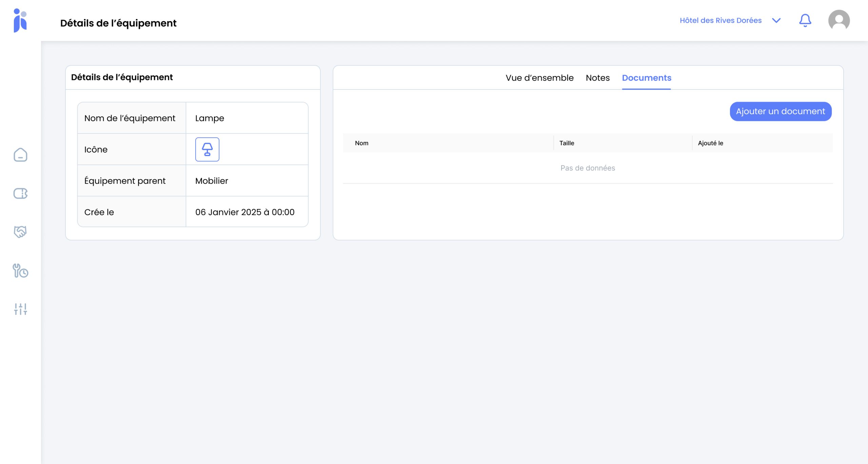868x464 pixels.
Task: Click the Lampe equipment name value
Action: tap(210, 118)
